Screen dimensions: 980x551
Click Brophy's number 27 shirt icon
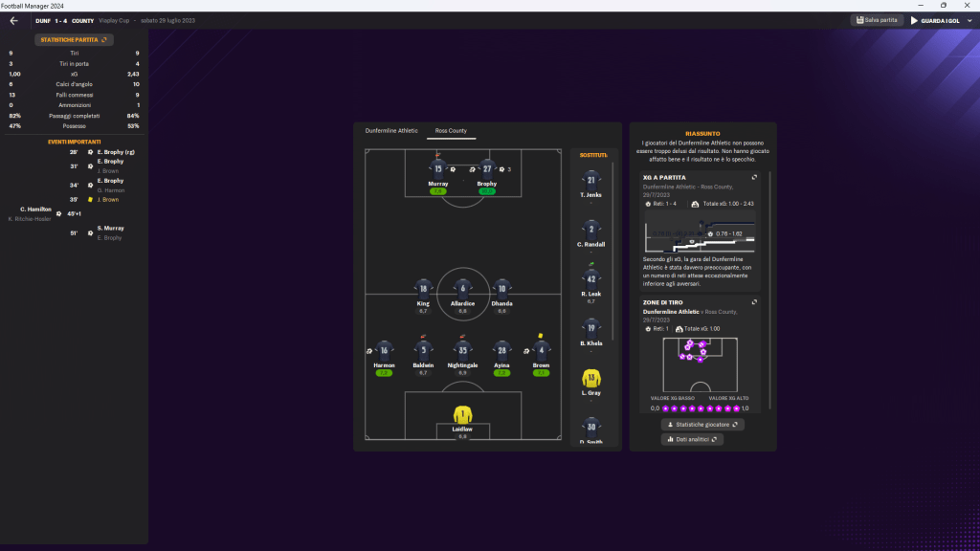coord(486,168)
